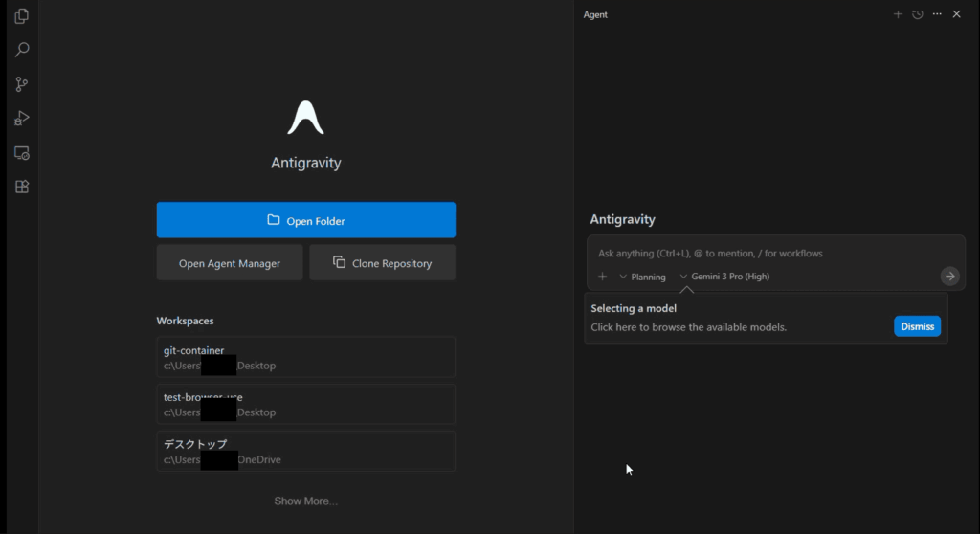Viewport: 980px width, 534px height.
Task: Click the add context plus icon in chat input
Action: (602, 277)
